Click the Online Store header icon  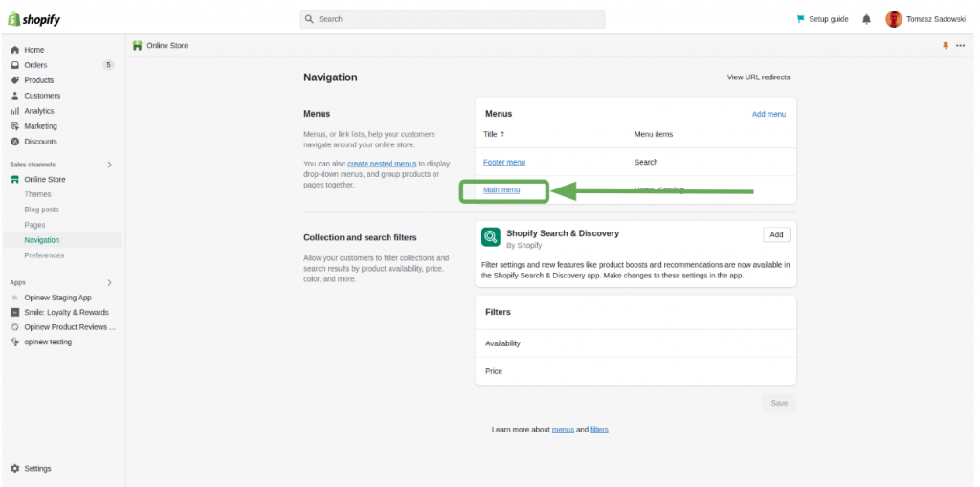[x=138, y=46]
